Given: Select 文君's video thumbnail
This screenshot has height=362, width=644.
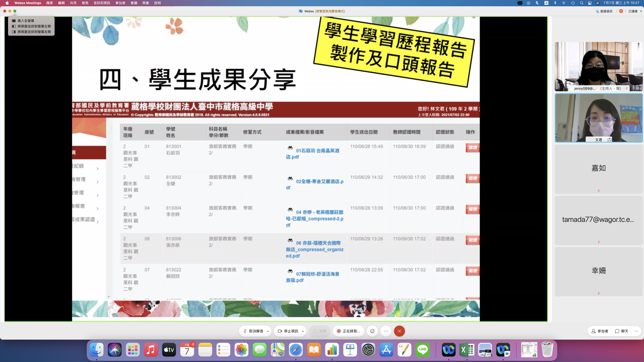Looking at the screenshot, I should (x=598, y=118).
